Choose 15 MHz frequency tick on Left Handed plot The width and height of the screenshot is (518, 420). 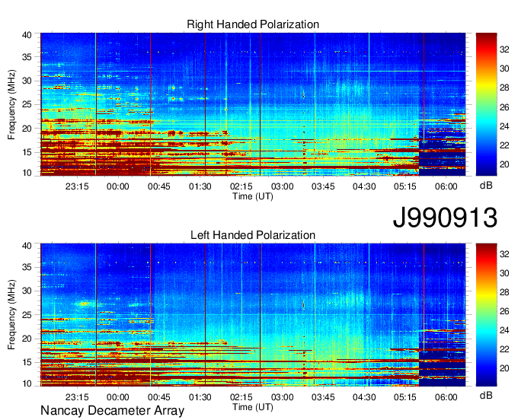27,363
